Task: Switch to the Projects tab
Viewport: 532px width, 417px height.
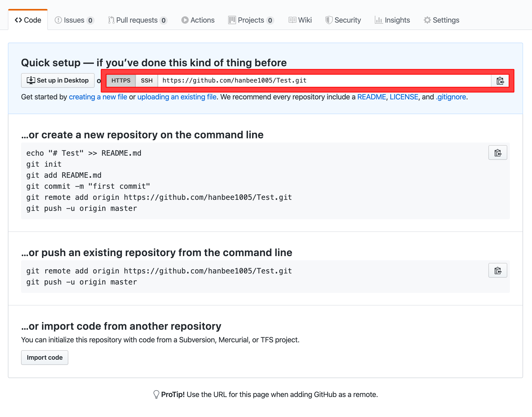Action: 251,20
